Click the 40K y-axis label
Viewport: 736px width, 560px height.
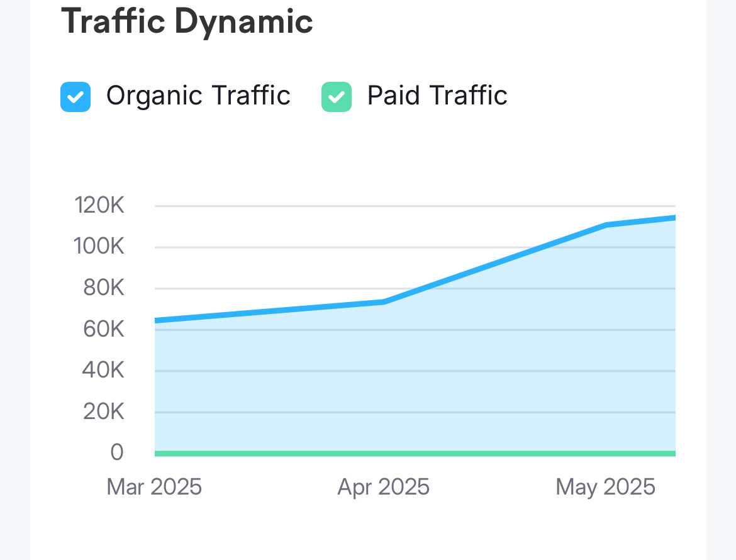(103, 370)
